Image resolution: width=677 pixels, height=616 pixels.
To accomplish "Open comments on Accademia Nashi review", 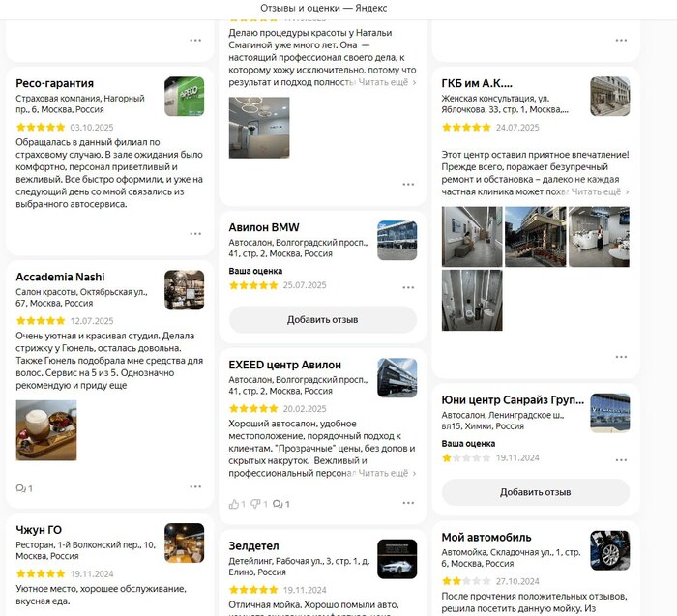I will 24,488.
